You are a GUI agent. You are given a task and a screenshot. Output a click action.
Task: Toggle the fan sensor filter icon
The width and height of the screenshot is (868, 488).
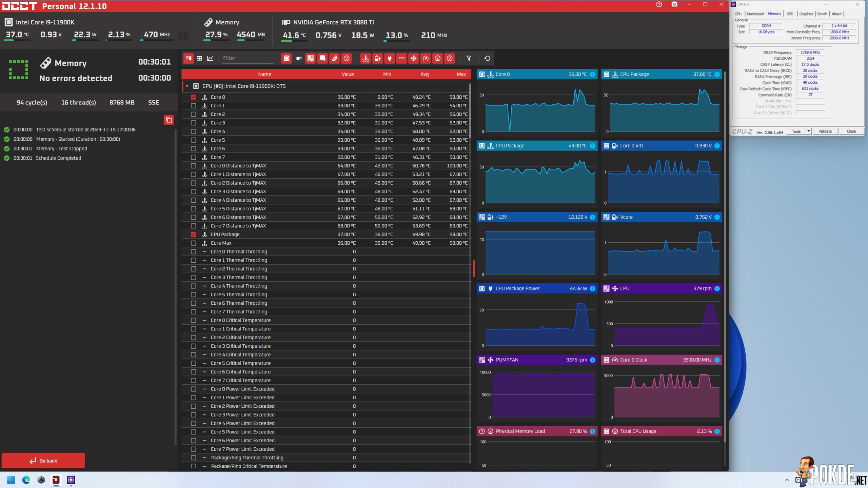click(x=414, y=58)
